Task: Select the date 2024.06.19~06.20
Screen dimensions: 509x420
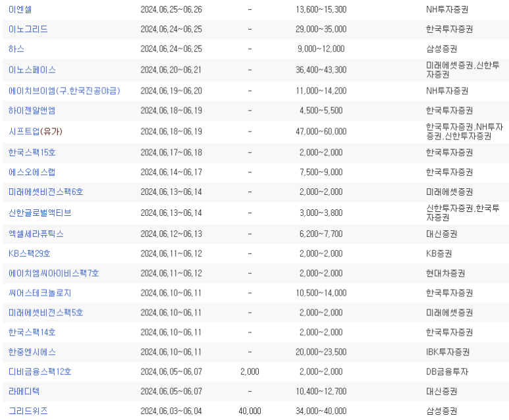Action: pyautogui.click(x=171, y=91)
